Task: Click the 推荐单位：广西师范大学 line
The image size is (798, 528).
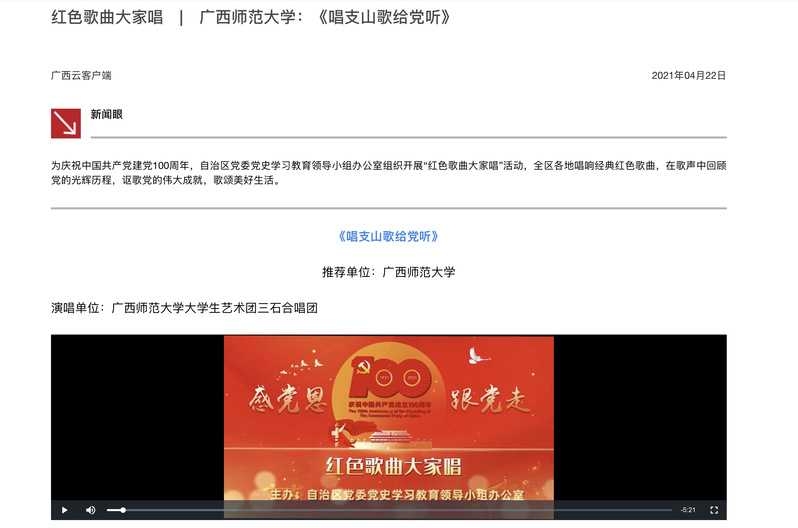Action: [388, 272]
